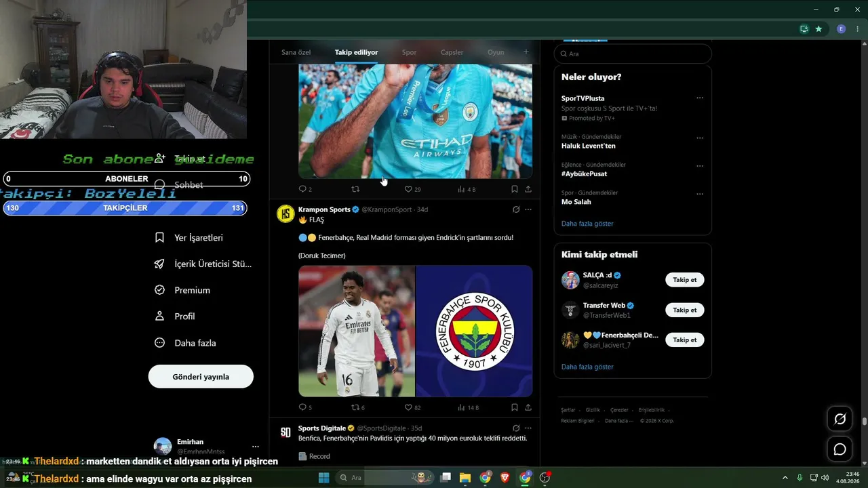The width and height of the screenshot is (868, 488).
Task: Repost the Manchester City photo post
Action: tap(355, 189)
